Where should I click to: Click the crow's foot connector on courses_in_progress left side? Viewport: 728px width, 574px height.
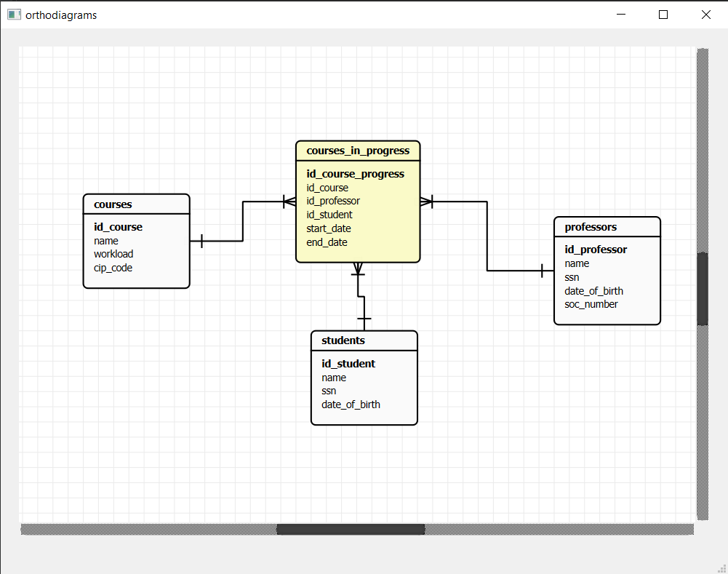[x=289, y=202]
